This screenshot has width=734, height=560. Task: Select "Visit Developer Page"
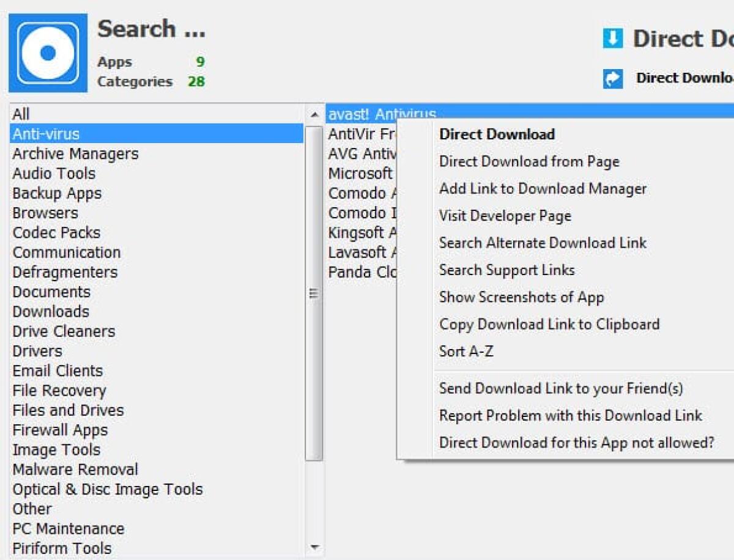click(x=504, y=216)
